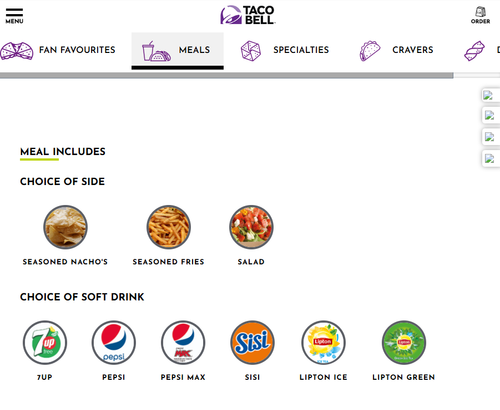The width and height of the screenshot is (500, 410).
Task: Select the 7UP drink icon
Action: [45, 343]
